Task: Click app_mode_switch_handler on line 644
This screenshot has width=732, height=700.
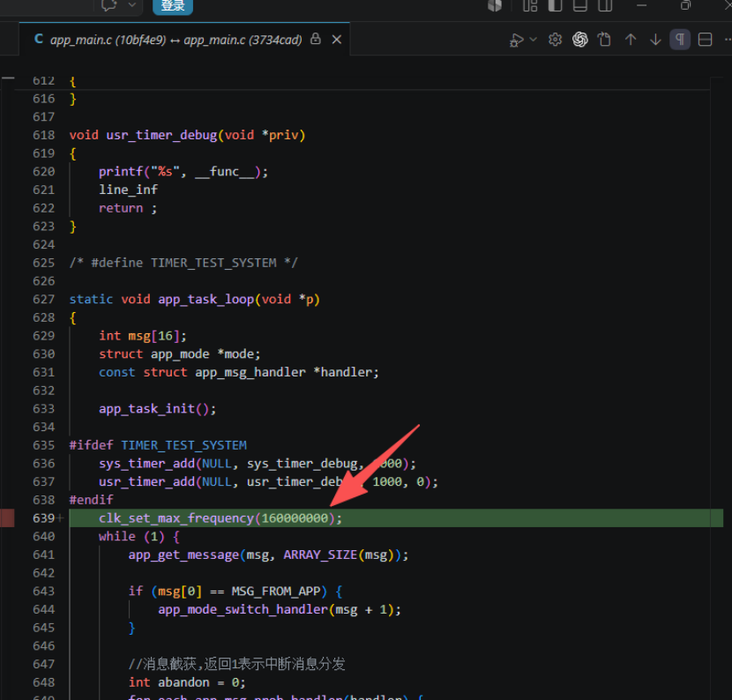Action: (243, 609)
